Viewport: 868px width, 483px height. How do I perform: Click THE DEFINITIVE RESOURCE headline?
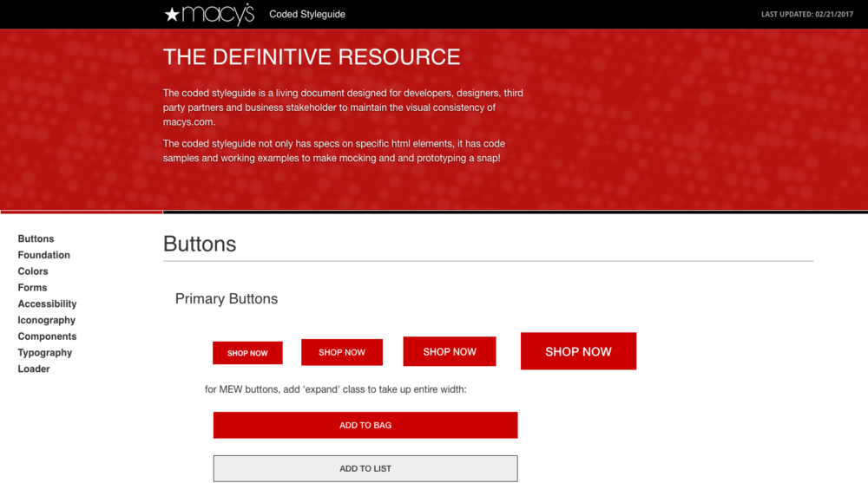[x=312, y=57]
